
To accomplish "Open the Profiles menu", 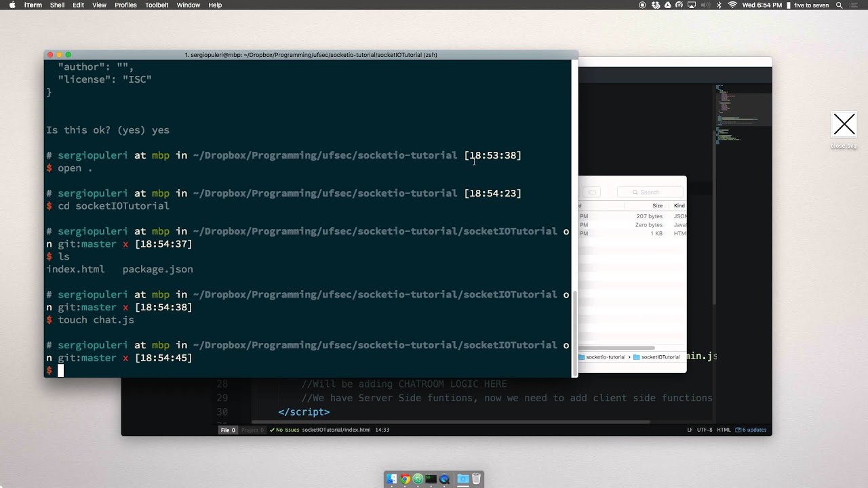I will click(x=125, y=5).
